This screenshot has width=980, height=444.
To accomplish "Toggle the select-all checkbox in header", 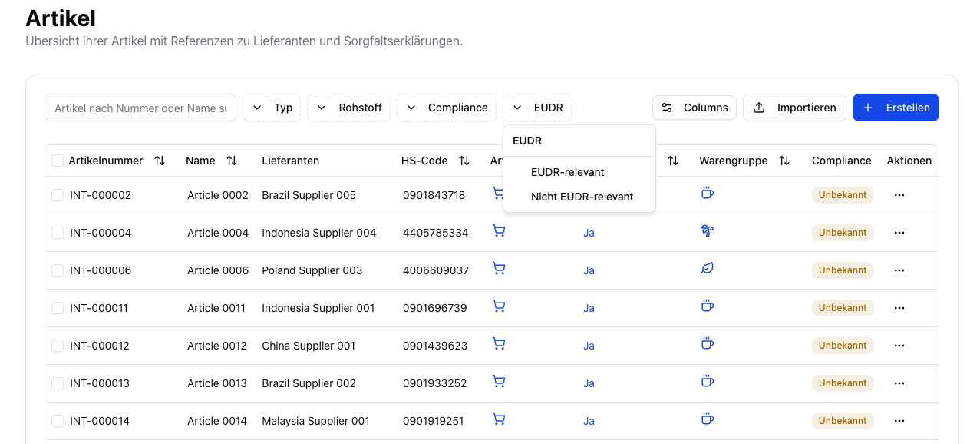I will tap(58, 161).
